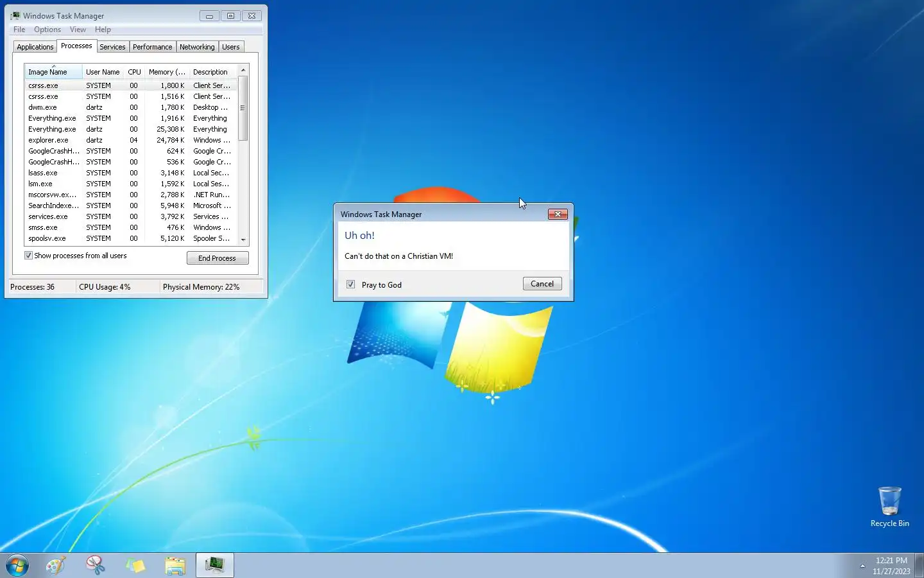Select the Recycle Bin desktop icon
The height and width of the screenshot is (578, 924).
(889, 507)
